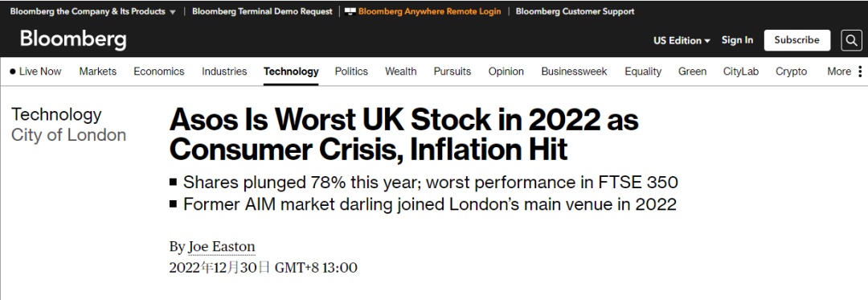Click the Subscribe button
Viewport: 868px width, 300px height.
(797, 40)
